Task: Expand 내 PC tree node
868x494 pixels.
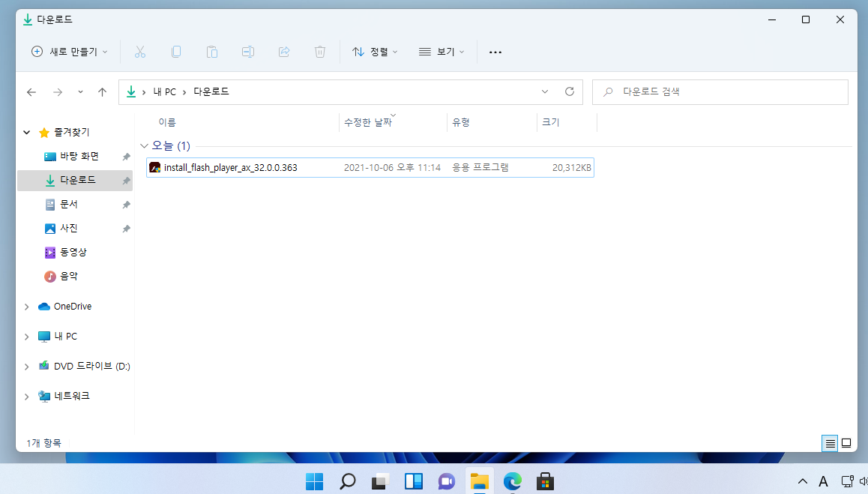Action: click(26, 336)
